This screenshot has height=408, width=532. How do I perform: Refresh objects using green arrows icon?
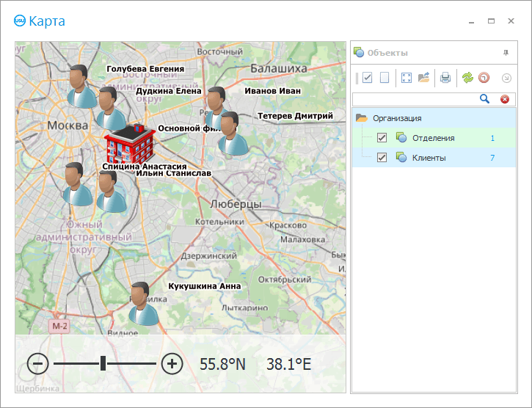(x=467, y=78)
